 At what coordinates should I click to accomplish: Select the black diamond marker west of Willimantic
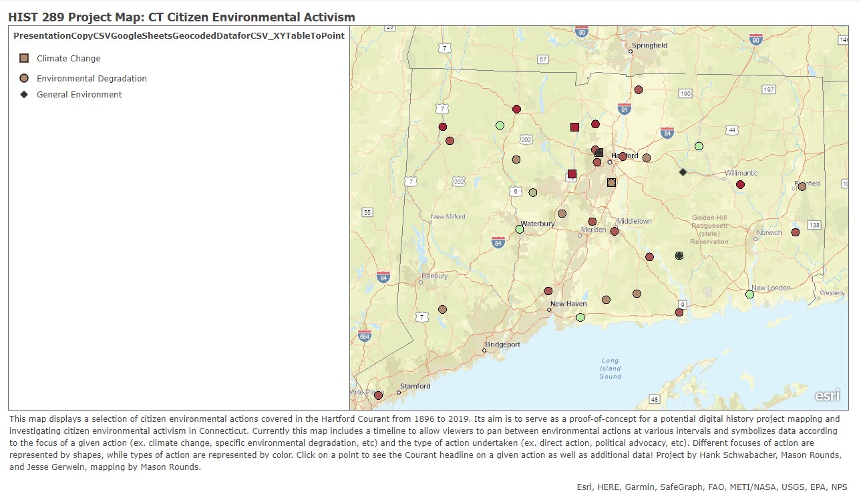pos(683,172)
